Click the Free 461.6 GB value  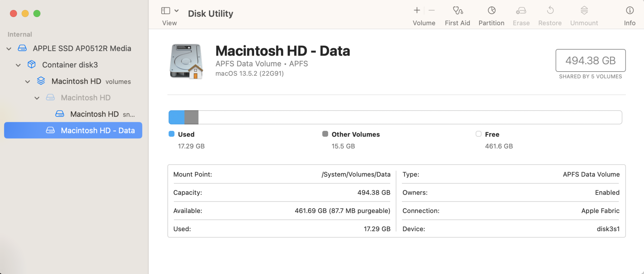(499, 146)
